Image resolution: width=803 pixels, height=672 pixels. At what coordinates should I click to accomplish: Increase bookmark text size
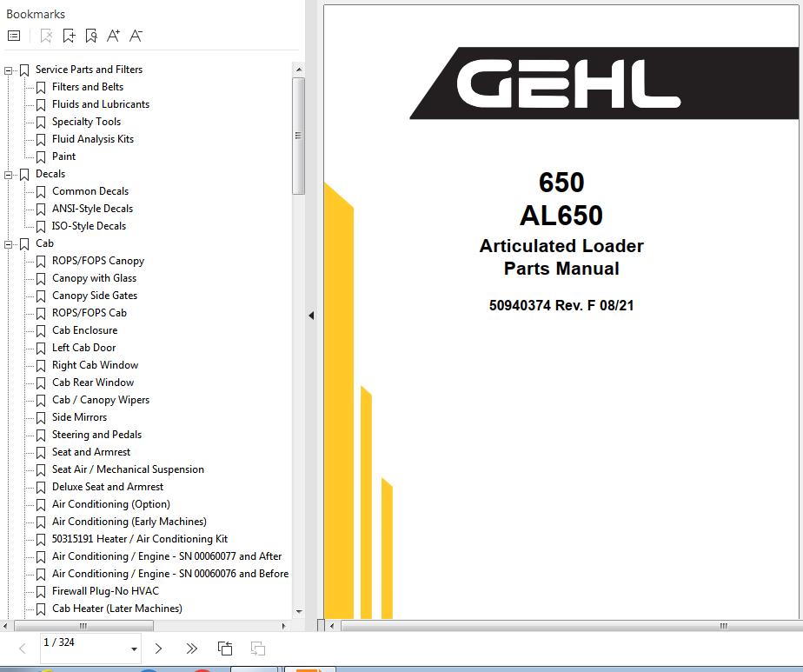pos(113,36)
